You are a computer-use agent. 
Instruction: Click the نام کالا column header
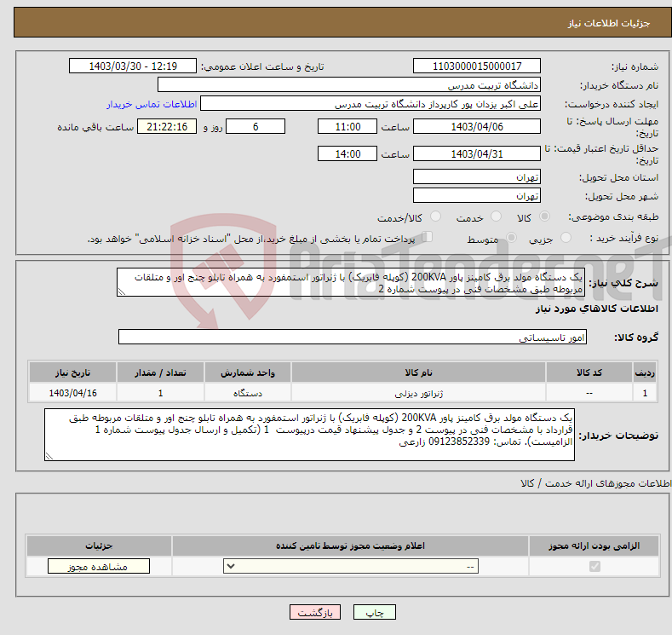coord(418,372)
